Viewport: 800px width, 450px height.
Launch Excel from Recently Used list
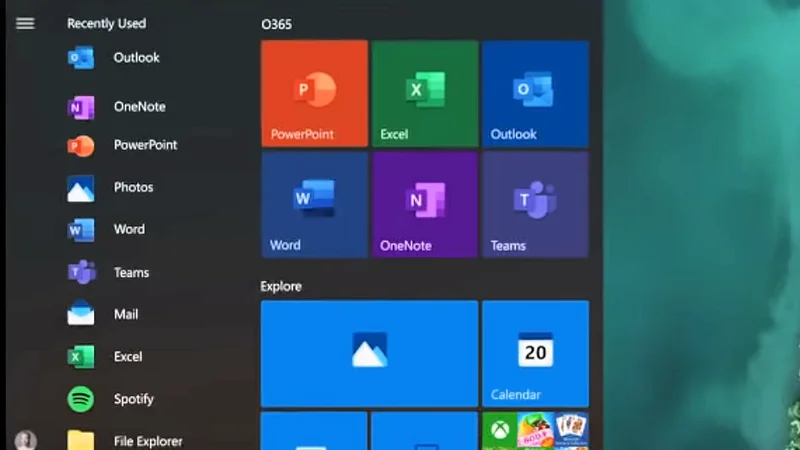coord(105,357)
